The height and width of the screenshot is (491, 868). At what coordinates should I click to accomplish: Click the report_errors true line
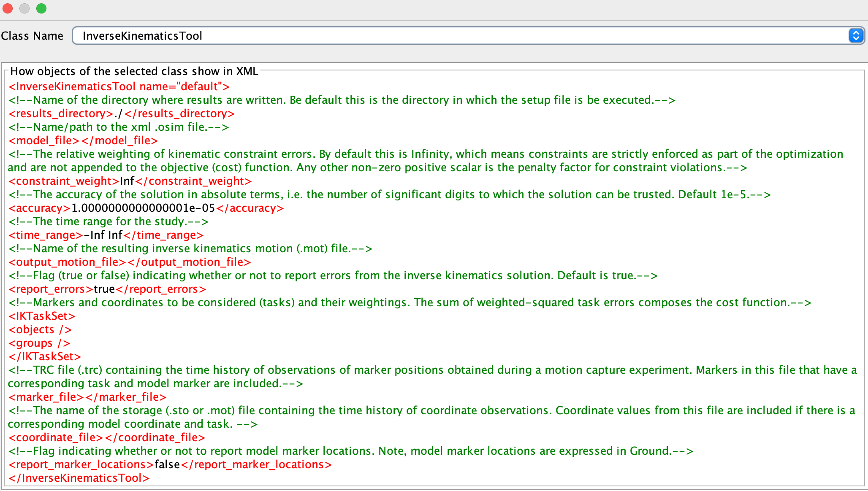coord(107,289)
